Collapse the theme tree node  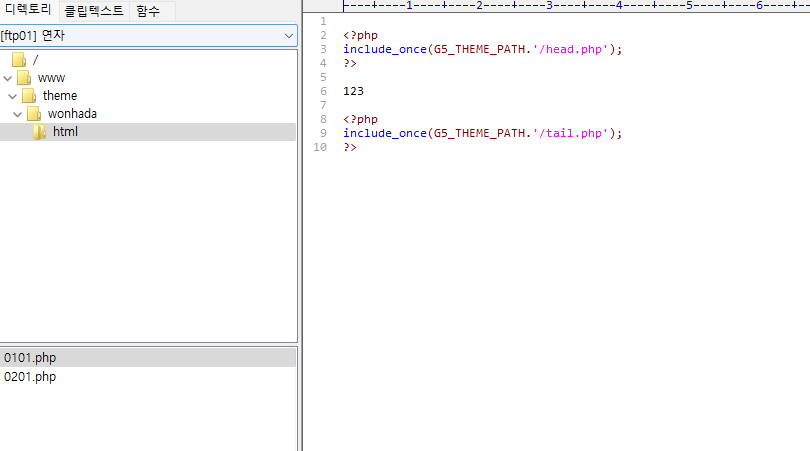coord(12,96)
